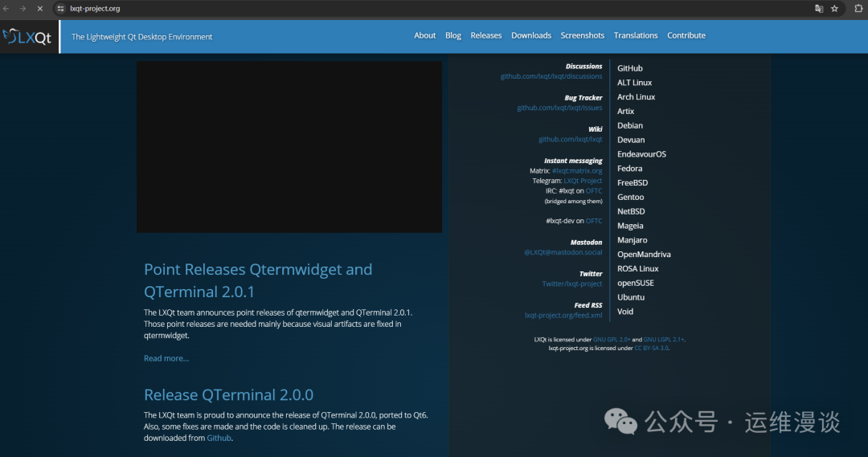The width and height of the screenshot is (868, 457).
Task: Click Arch Linux in the list
Action: click(x=636, y=97)
